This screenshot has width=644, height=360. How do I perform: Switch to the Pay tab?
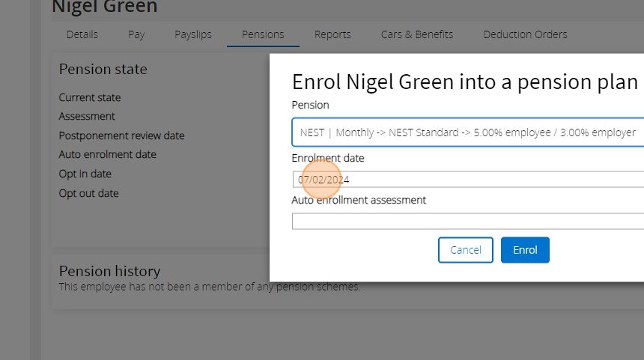[x=136, y=34]
